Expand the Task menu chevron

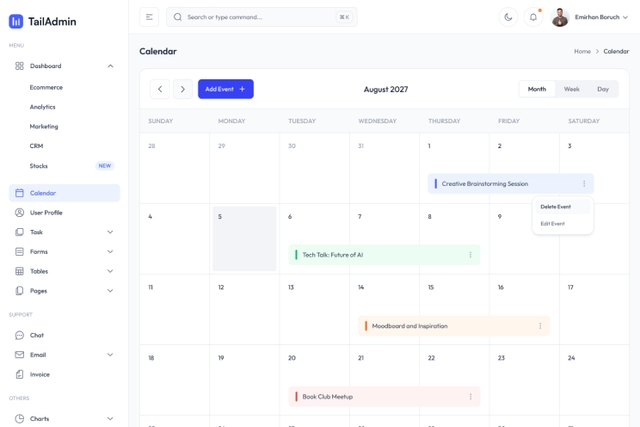pos(110,232)
